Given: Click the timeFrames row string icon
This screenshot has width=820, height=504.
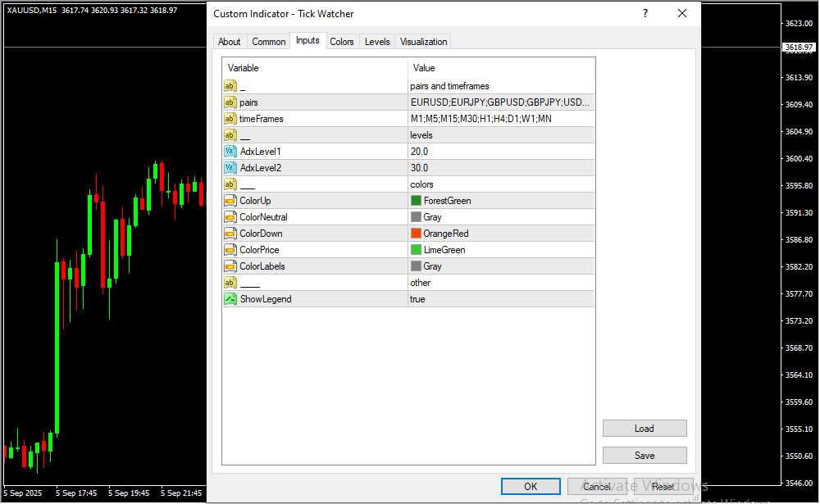Looking at the screenshot, I should [230, 119].
